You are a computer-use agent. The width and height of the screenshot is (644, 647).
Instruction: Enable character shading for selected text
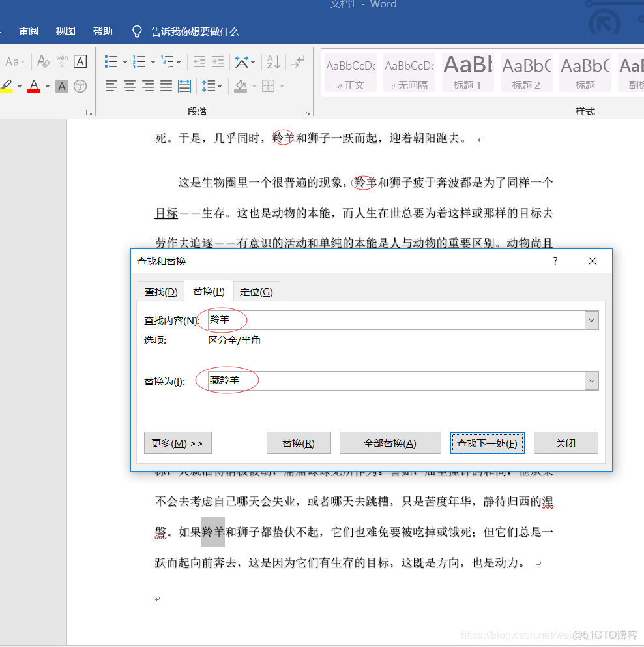point(62,85)
